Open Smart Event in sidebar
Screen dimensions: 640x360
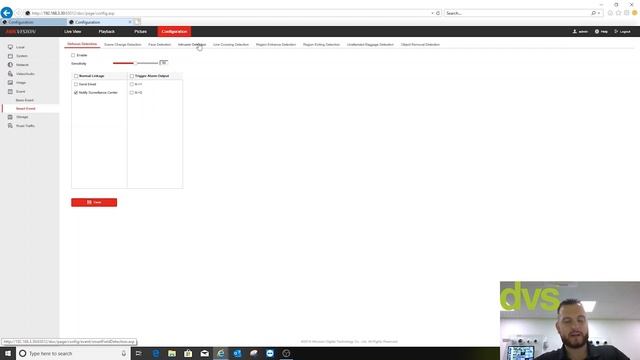point(25,109)
